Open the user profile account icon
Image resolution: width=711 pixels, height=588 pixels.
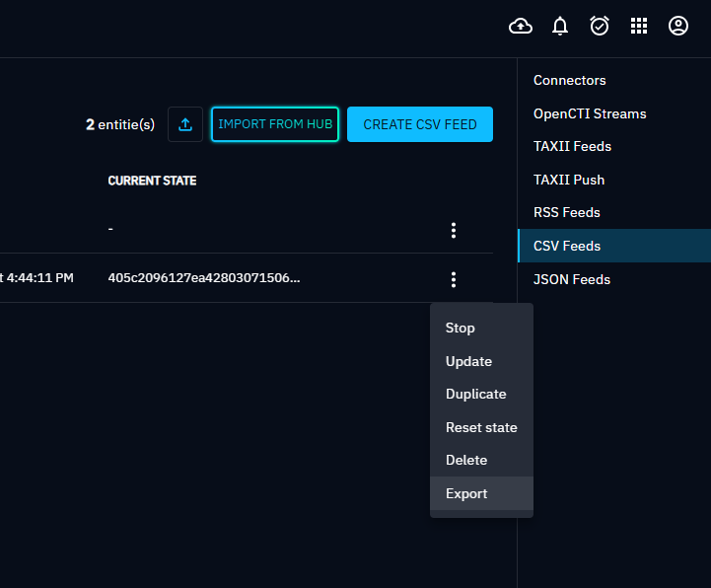click(678, 27)
